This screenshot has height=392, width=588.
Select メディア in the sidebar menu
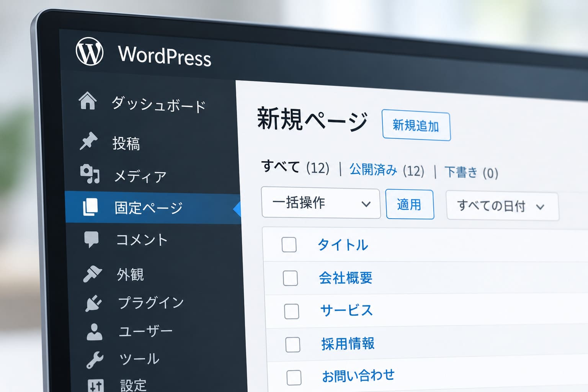140,176
